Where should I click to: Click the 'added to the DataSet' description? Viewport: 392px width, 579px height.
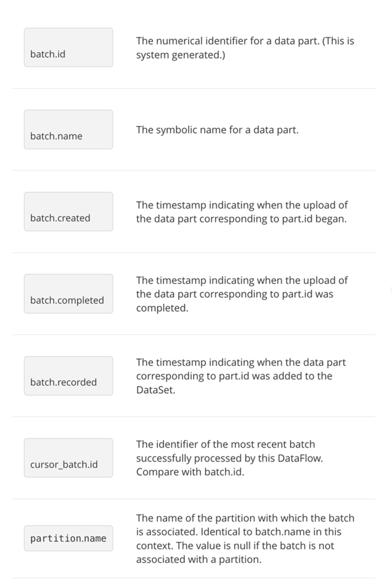241,376
